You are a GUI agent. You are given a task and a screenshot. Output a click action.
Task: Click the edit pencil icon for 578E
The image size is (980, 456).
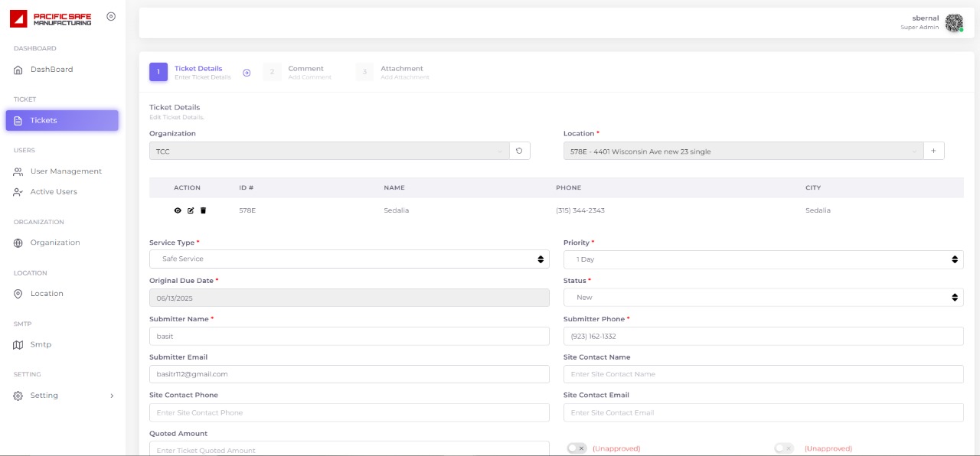tap(191, 210)
